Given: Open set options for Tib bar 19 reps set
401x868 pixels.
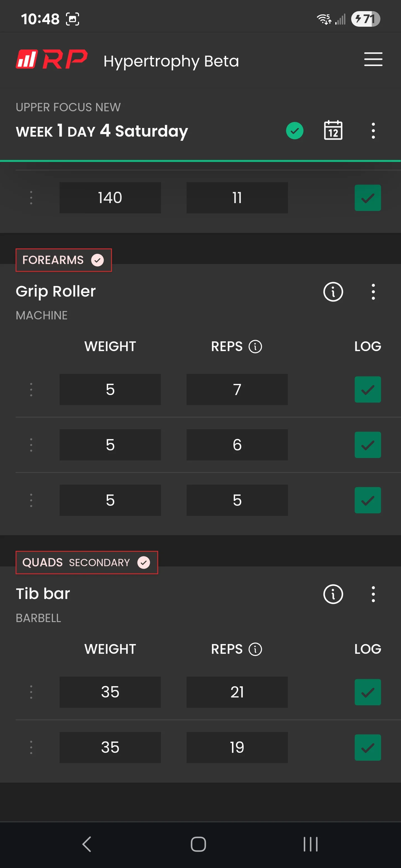Looking at the screenshot, I should coord(31,747).
